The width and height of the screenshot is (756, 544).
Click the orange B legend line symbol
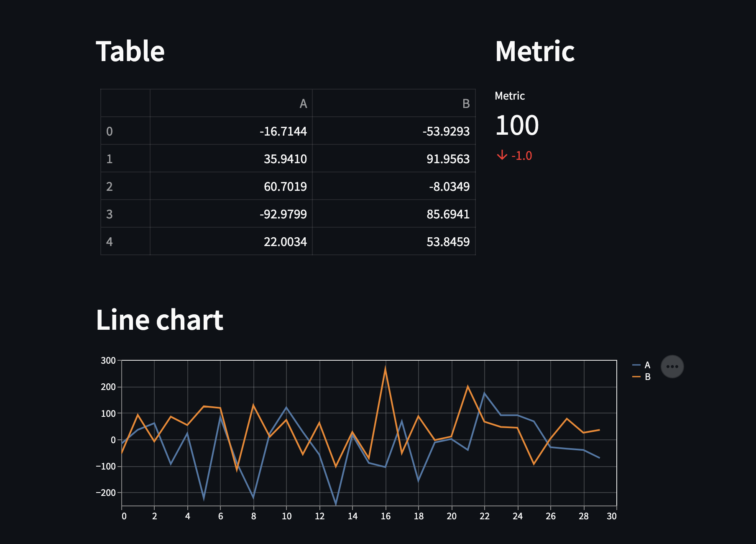click(636, 377)
